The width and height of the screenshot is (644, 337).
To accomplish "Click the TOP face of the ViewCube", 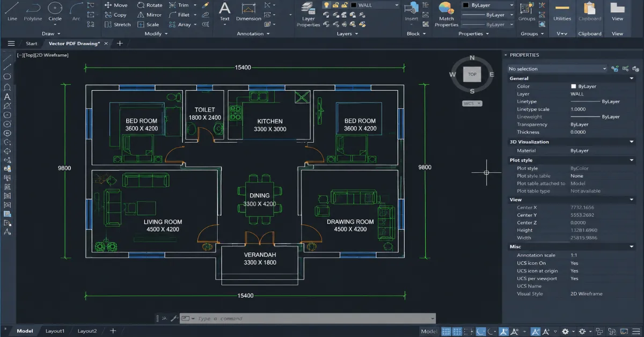I will point(472,75).
